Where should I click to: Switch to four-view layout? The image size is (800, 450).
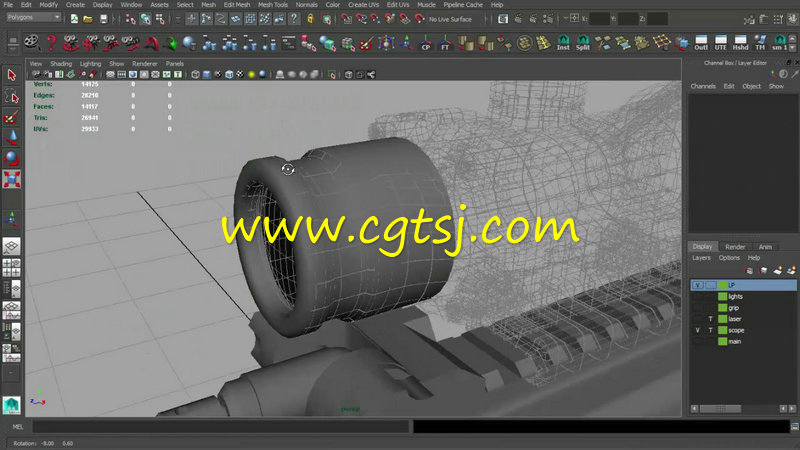11,267
